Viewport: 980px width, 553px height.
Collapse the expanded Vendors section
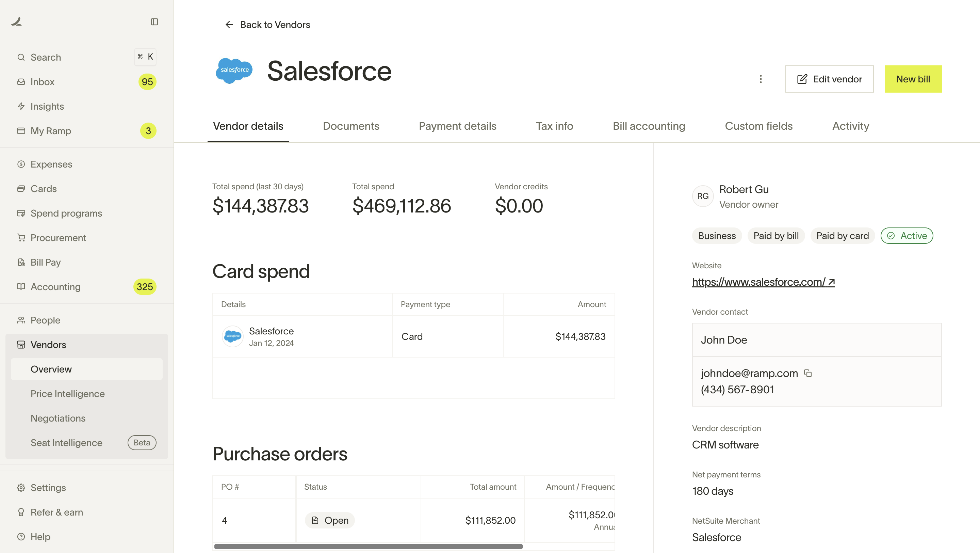coord(48,345)
